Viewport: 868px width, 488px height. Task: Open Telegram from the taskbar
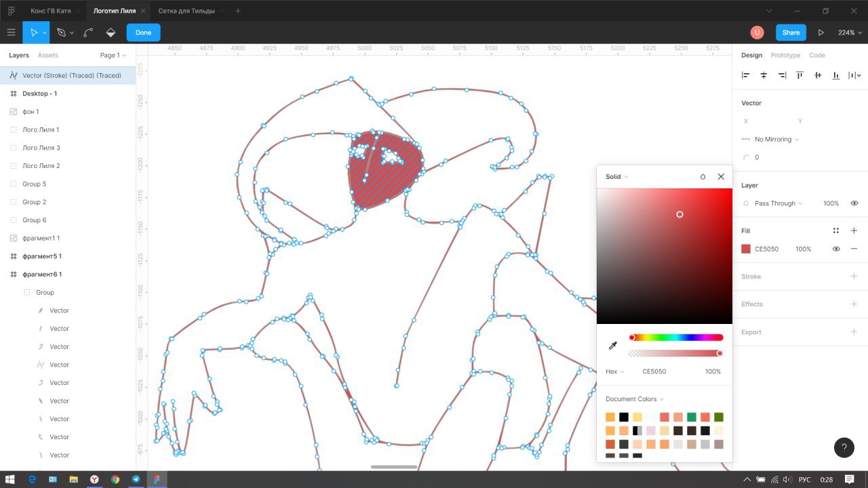tap(136, 479)
